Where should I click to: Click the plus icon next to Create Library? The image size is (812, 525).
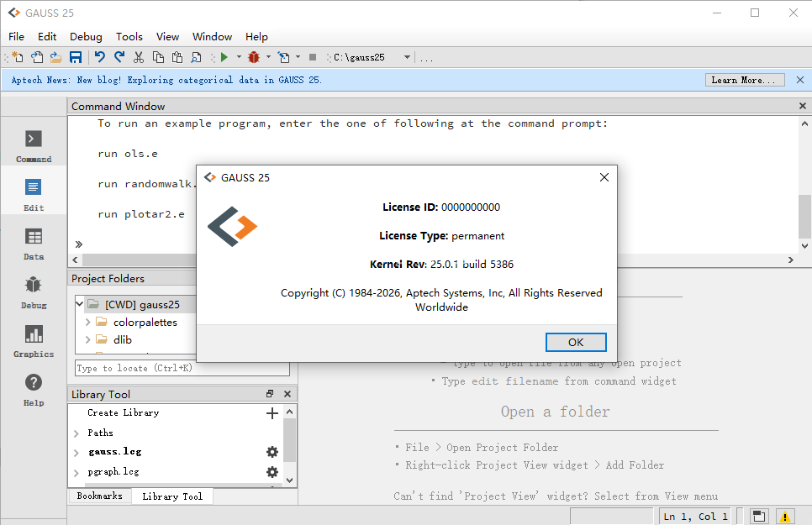point(272,413)
